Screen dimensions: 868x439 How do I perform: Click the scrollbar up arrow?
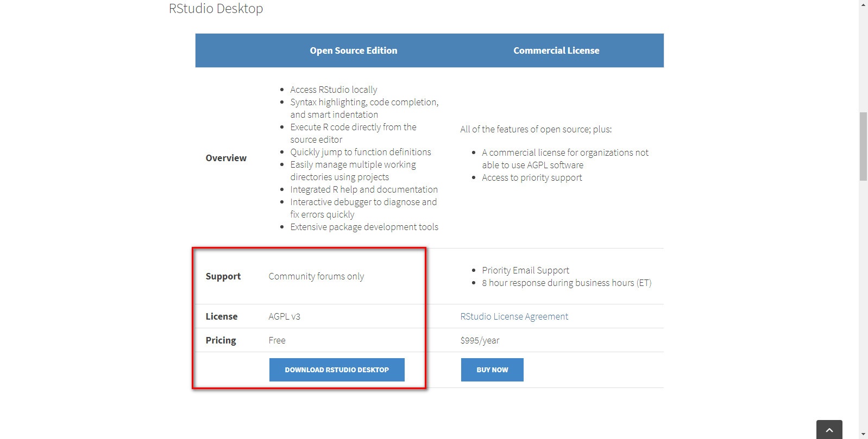click(x=863, y=4)
